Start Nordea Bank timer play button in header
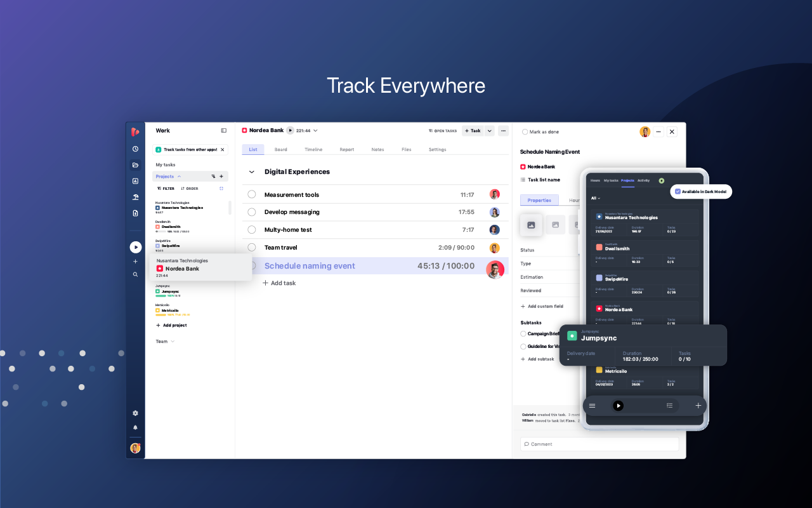 (290, 130)
